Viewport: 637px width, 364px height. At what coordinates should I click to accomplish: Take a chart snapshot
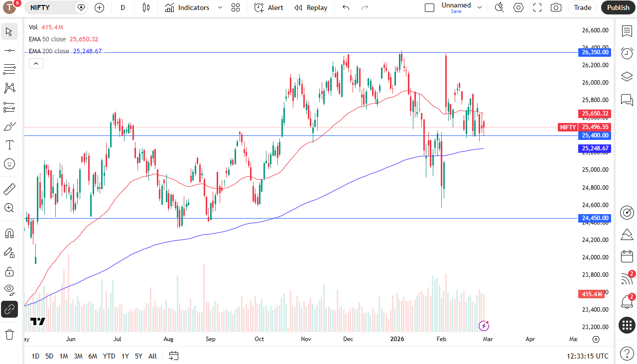[556, 7]
